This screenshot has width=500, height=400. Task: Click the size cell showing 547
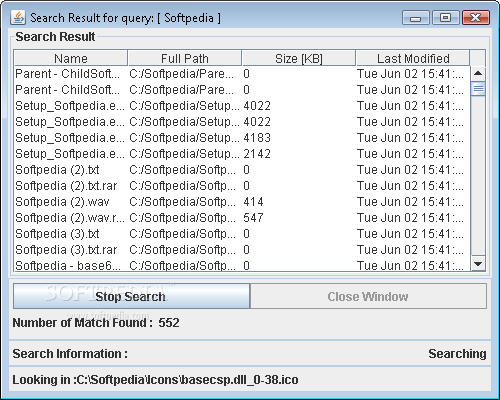[x=253, y=218]
